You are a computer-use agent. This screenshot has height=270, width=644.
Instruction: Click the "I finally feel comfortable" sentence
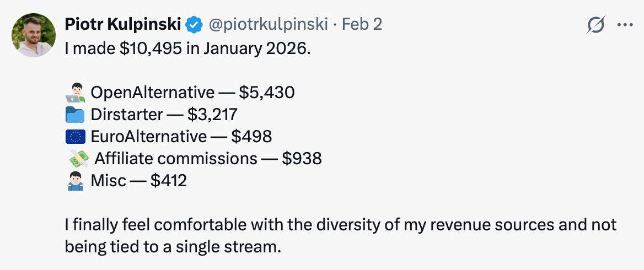tap(340, 225)
